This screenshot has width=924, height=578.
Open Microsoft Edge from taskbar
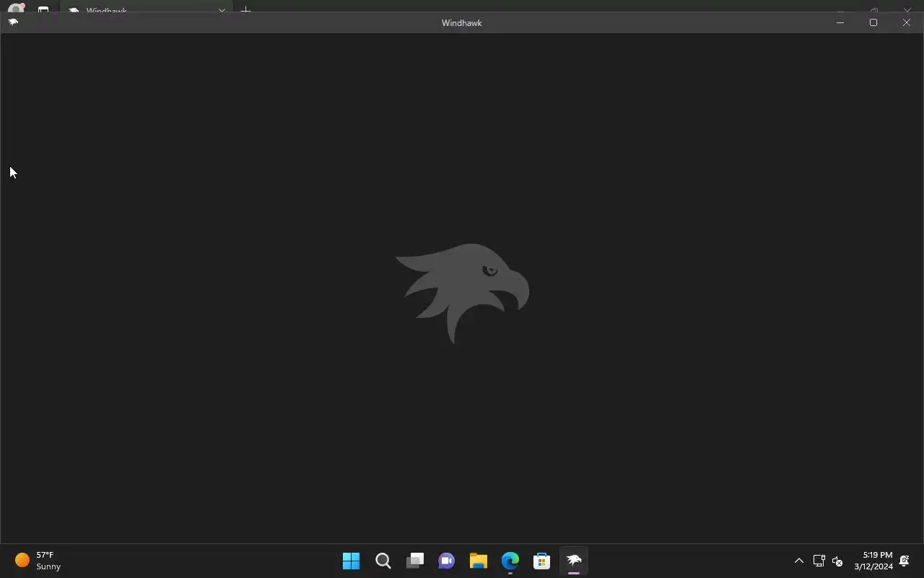[510, 561]
